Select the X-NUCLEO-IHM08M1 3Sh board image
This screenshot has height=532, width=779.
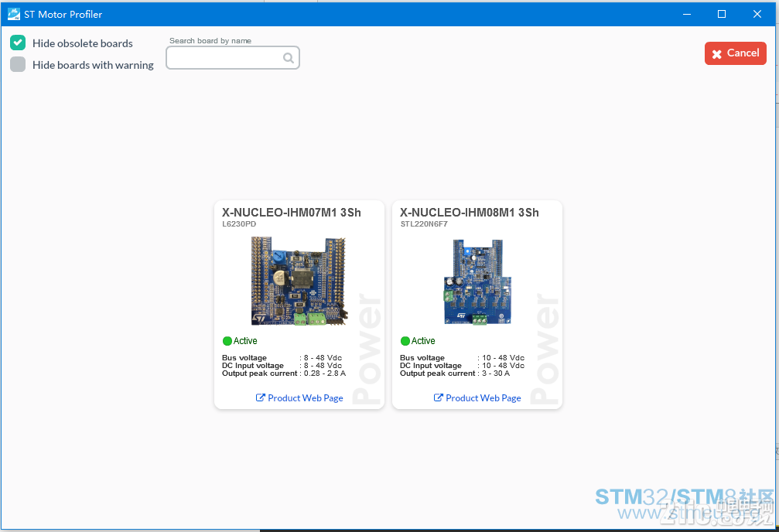pyautogui.click(x=477, y=281)
